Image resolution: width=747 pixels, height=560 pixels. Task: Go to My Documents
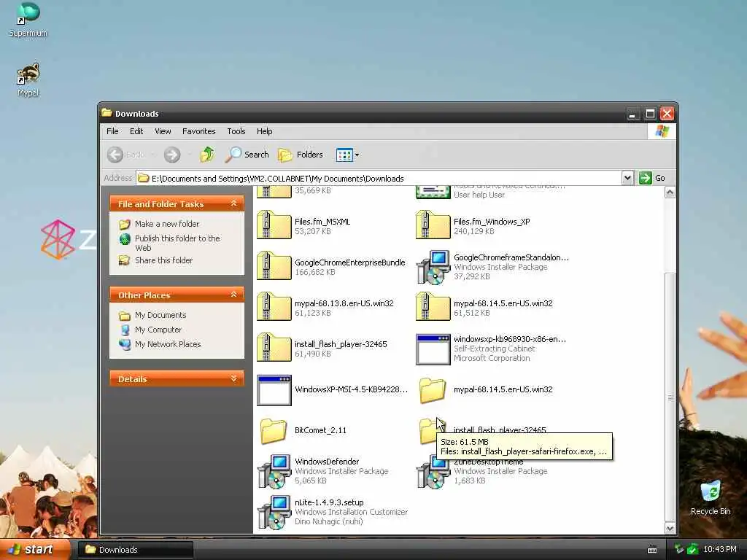click(x=160, y=315)
